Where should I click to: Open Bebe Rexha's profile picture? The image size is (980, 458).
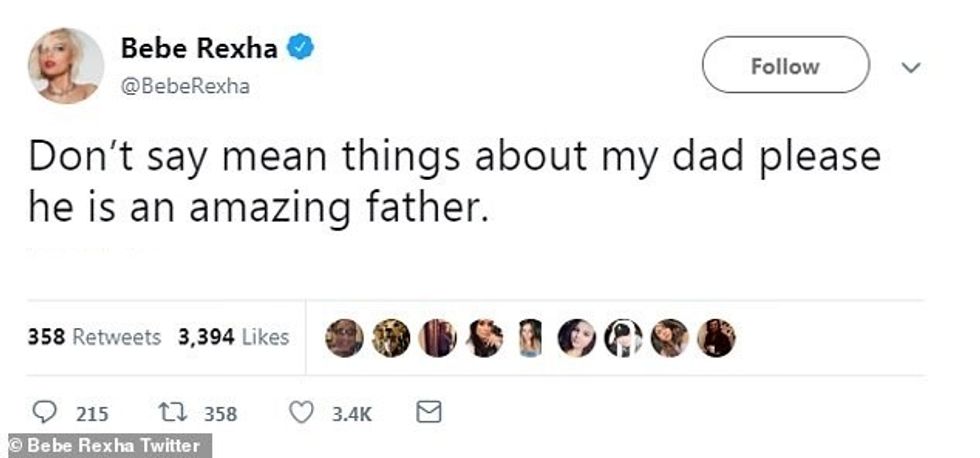[x=67, y=65]
